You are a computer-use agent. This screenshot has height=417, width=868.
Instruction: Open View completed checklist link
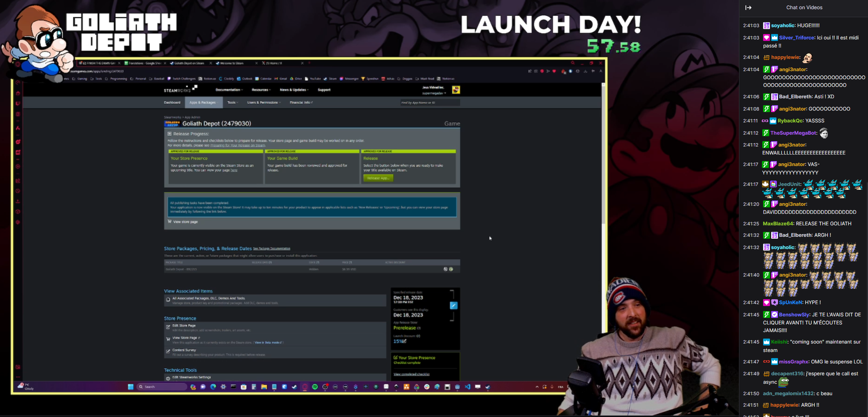tap(412, 374)
